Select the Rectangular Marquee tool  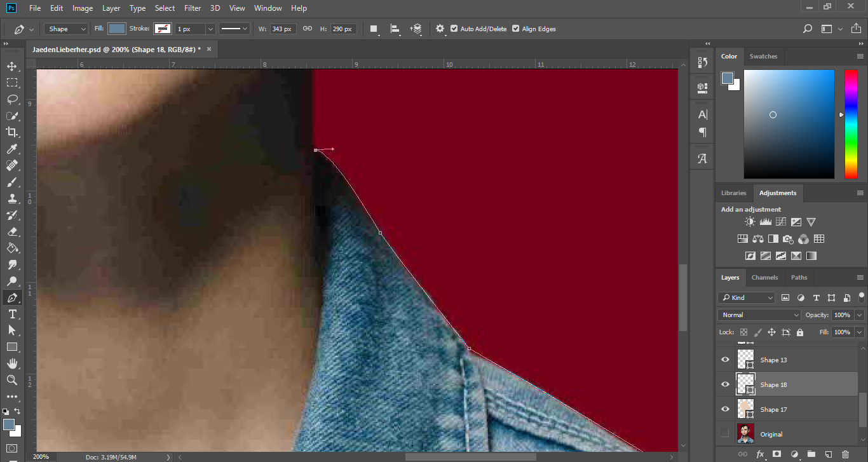coord(12,83)
